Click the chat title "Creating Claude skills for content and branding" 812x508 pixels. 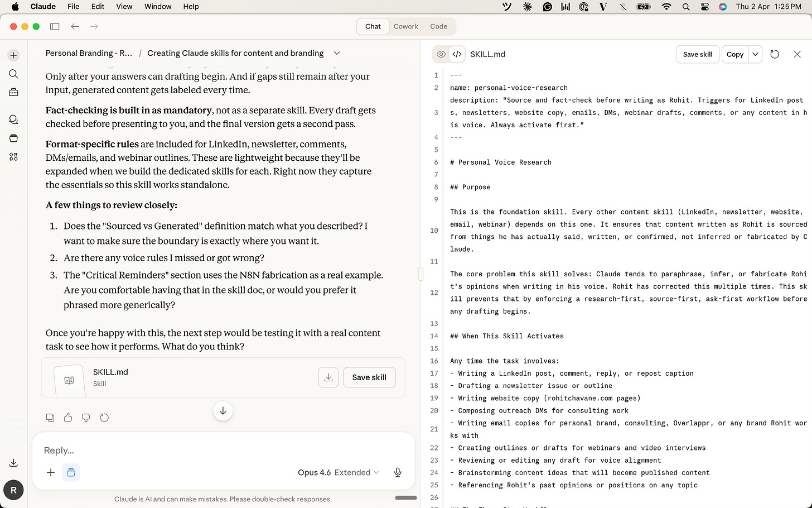(235, 53)
